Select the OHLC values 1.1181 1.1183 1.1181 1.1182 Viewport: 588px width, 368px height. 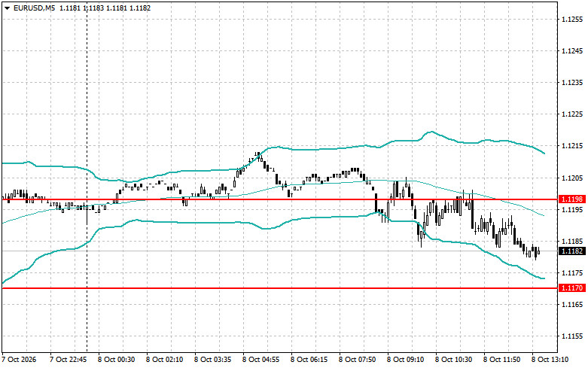pyautogui.click(x=105, y=8)
